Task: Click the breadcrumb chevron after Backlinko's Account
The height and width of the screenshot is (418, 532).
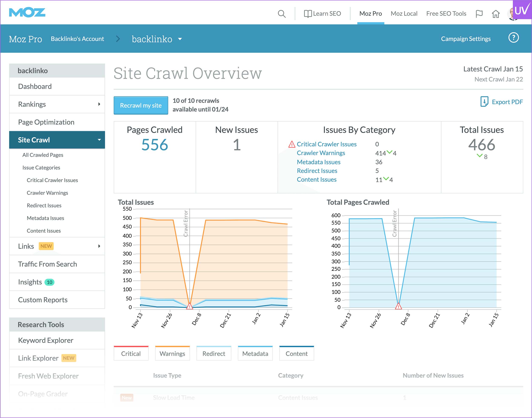Action: point(118,39)
